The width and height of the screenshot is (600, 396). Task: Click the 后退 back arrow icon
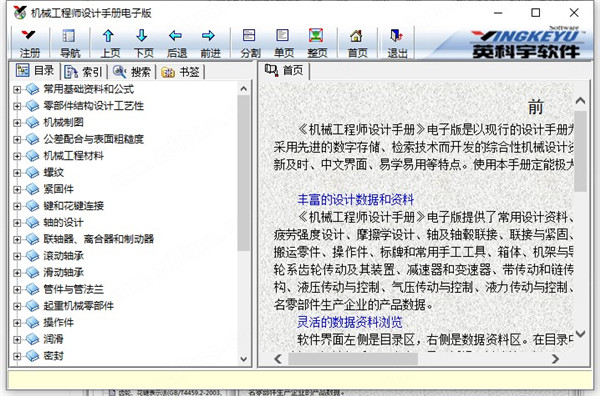(176, 43)
